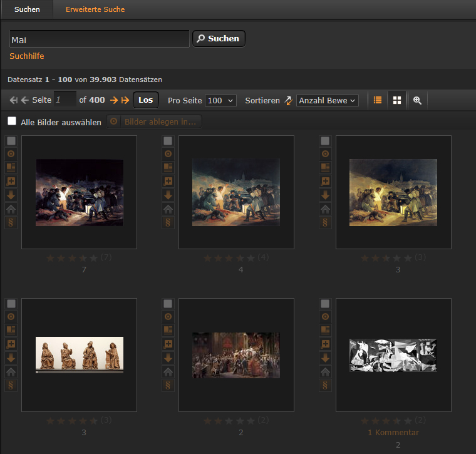Screen dimensions: 476x454
Task: Click download arrow for coronation painting
Action: coord(168,358)
